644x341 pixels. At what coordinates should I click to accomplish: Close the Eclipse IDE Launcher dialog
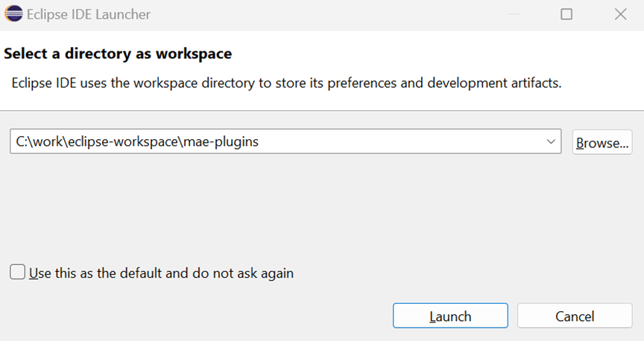point(620,14)
